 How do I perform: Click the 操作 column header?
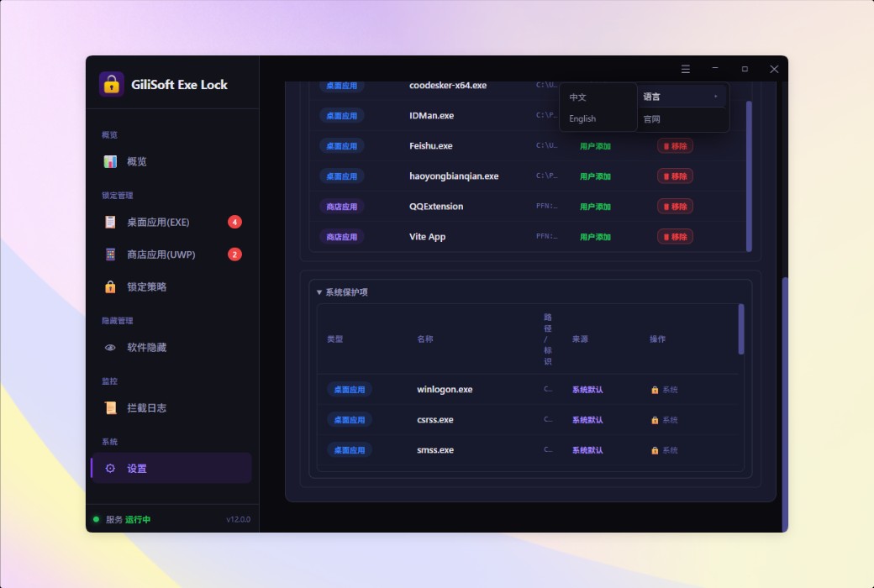tap(657, 339)
